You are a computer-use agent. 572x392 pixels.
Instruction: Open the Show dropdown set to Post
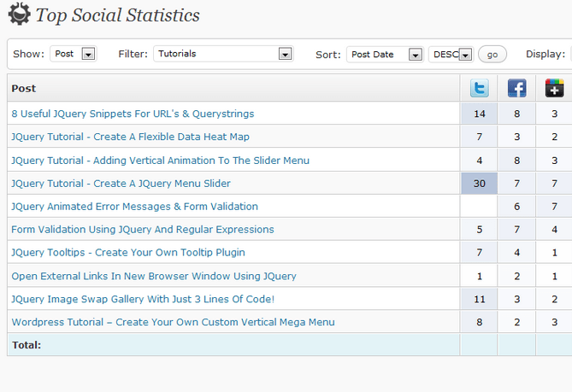(x=74, y=54)
